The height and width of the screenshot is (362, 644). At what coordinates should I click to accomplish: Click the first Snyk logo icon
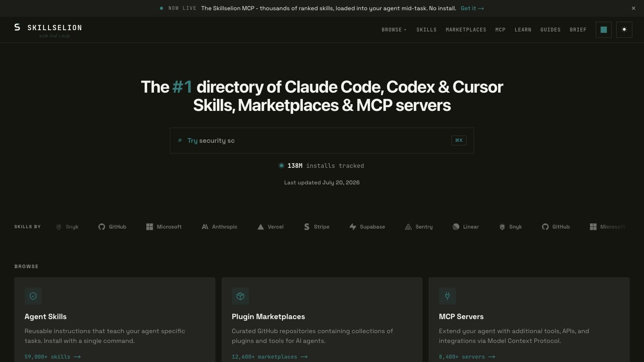point(59,227)
